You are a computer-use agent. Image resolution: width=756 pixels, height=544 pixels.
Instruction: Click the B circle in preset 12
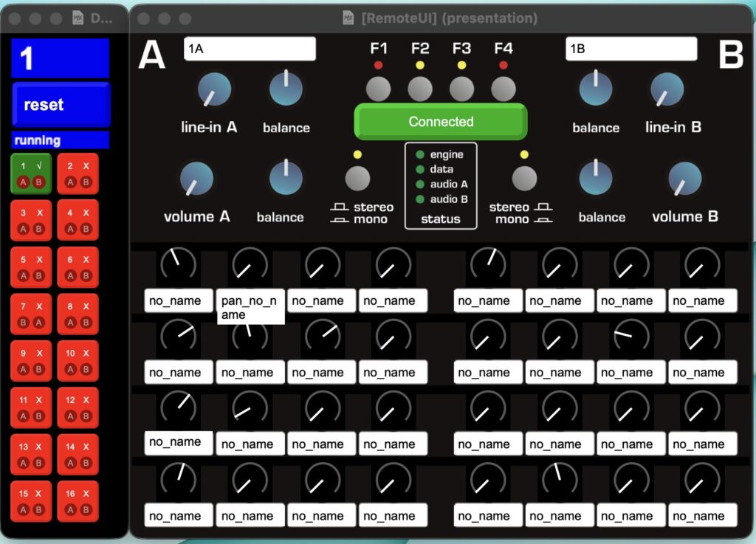coord(86,416)
